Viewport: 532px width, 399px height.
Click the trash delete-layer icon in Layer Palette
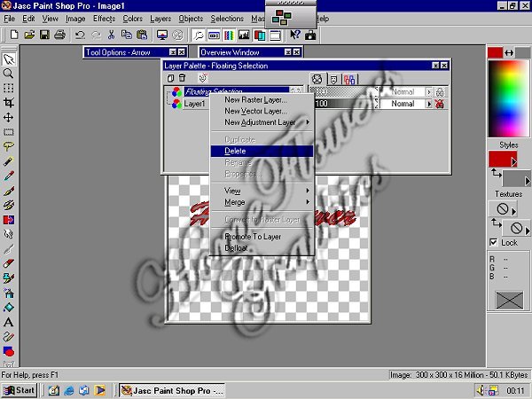pyautogui.click(x=182, y=78)
